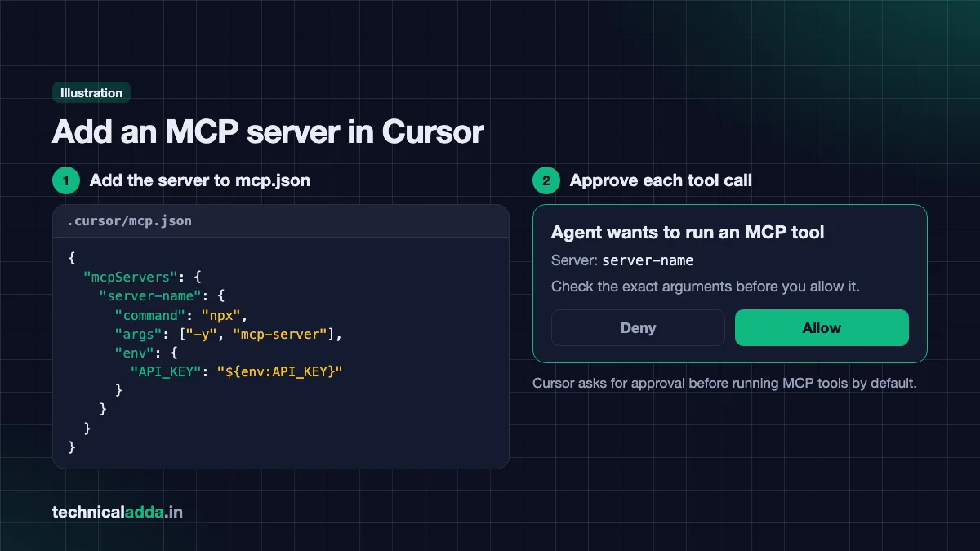Click the .cursor/mcp.json file header
The image size is (980, 551).
[x=281, y=220]
